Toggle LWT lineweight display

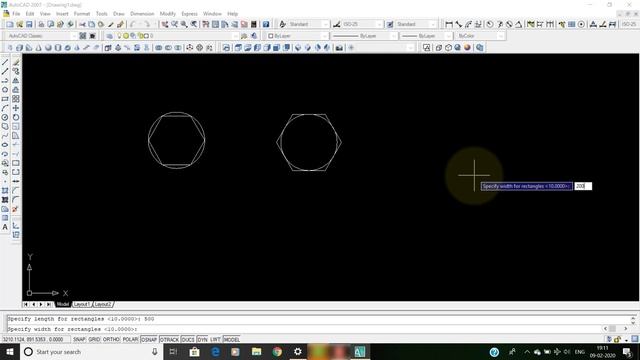point(216,339)
